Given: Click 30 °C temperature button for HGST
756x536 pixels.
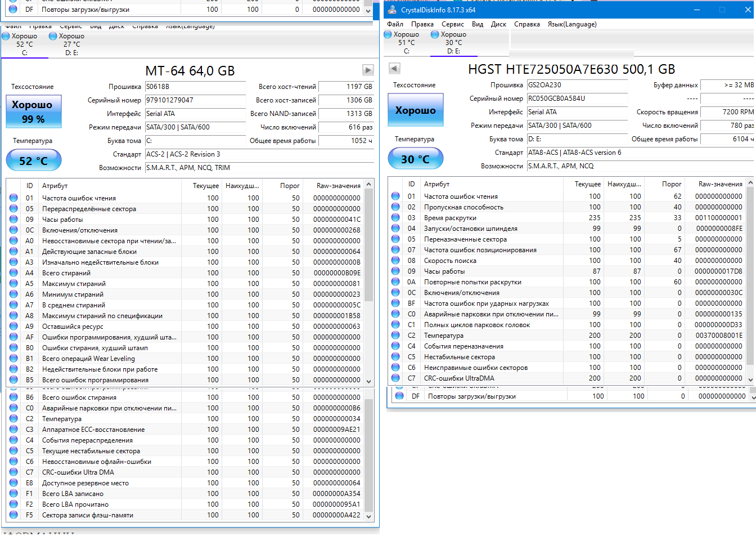Looking at the screenshot, I should click(415, 159).
